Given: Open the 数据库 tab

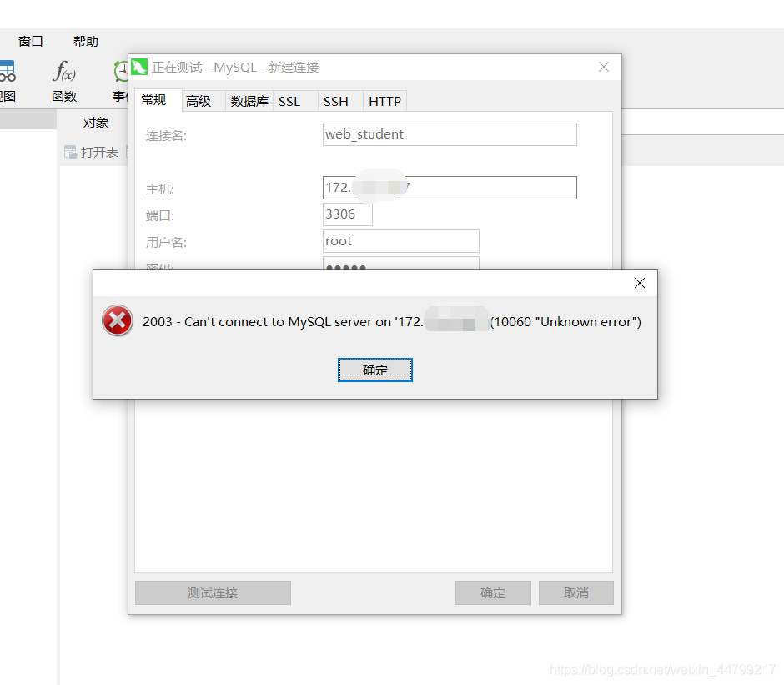Looking at the screenshot, I should 249,102.
